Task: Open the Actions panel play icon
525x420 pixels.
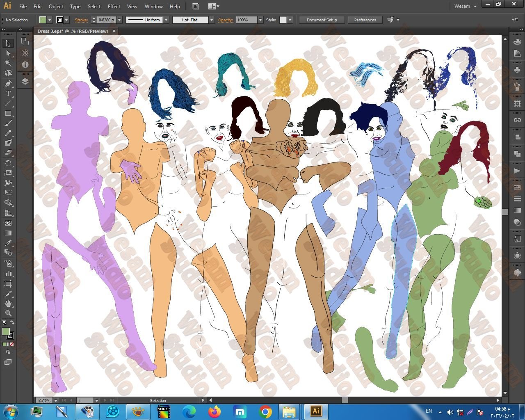Action: tap(517, 171)
